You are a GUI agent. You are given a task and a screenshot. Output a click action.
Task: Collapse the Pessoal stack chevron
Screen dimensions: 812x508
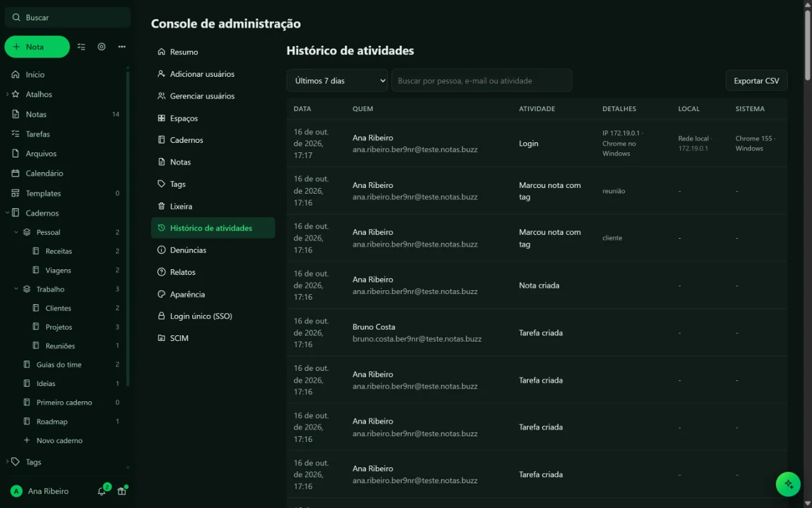click(x=16, y=232)
